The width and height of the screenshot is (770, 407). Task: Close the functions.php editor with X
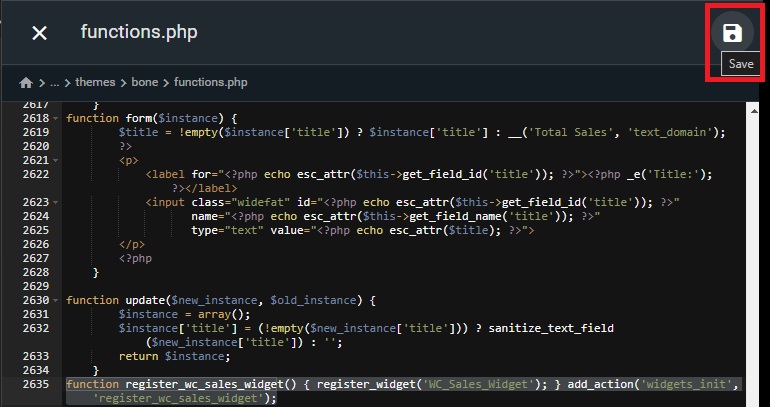click(x=39, y=33)
